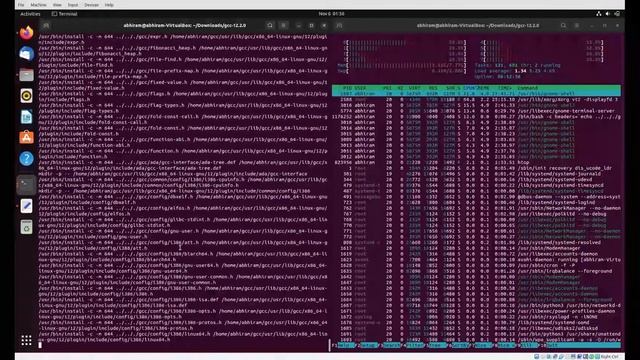The width and height of the screenshot is (640, 360).
Task: Show Applications grid at dock bottom
Action: coord(27,340)
